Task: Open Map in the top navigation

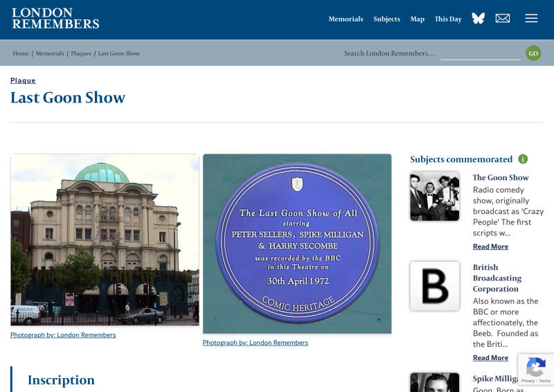Action: (x=418, y=19)
